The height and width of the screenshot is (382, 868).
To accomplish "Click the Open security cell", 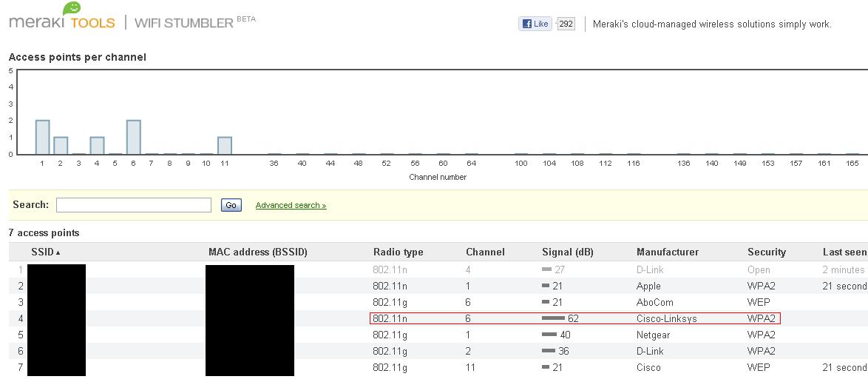I will pyautogui.click(x=759, y=270).
